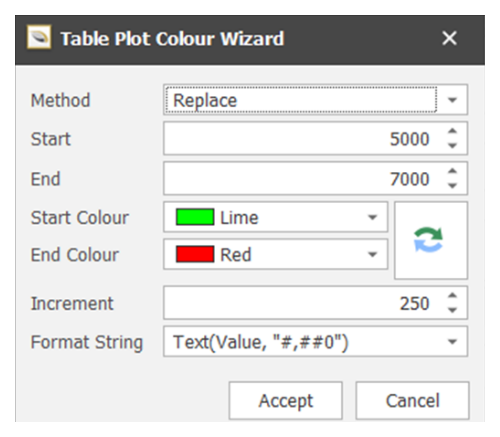Screen dimensions: 500x437
Task: Click the Format String text field
Action: (302, 342)
